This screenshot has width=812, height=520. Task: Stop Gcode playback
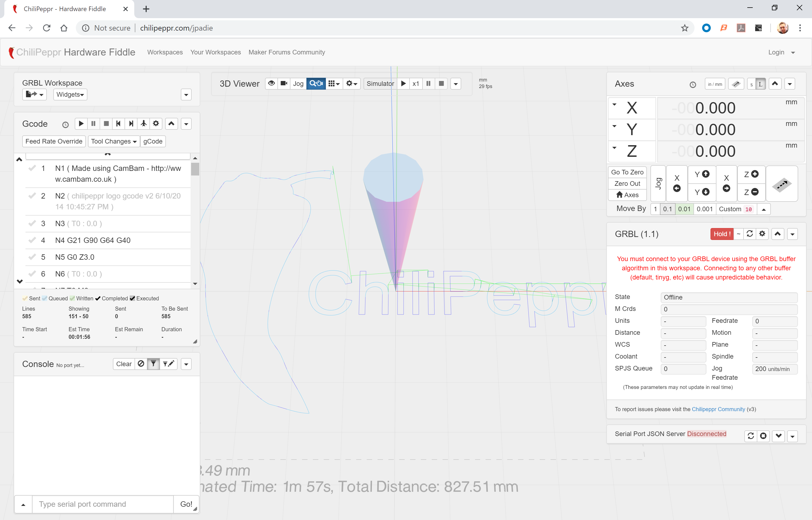click(x=106, y=123)
